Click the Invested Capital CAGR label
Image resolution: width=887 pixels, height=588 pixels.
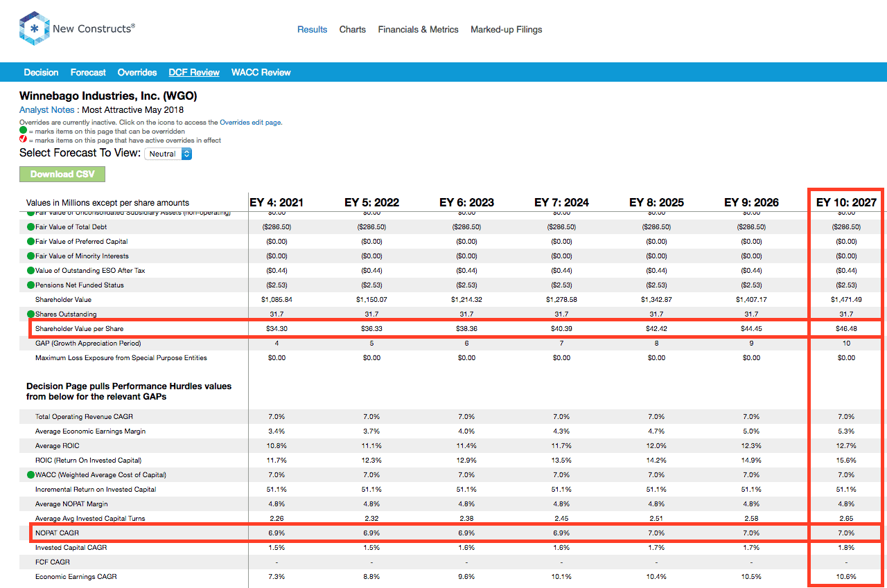click(x=71, y=548)
